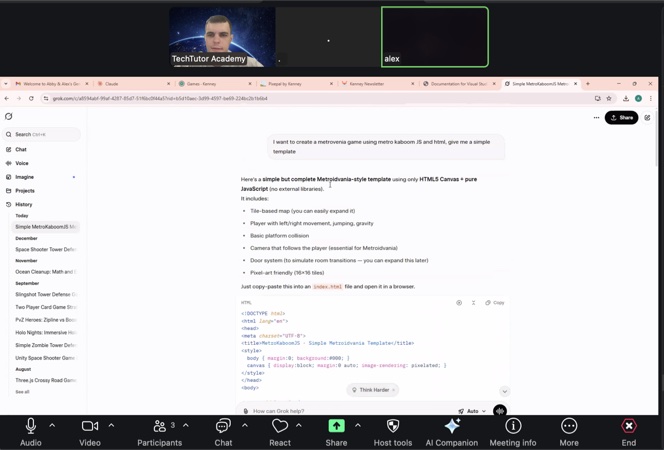Copy the HTML code block
The height and width of the screenshot is (450, 664).
pyautogui.click(x=495, y=302)
